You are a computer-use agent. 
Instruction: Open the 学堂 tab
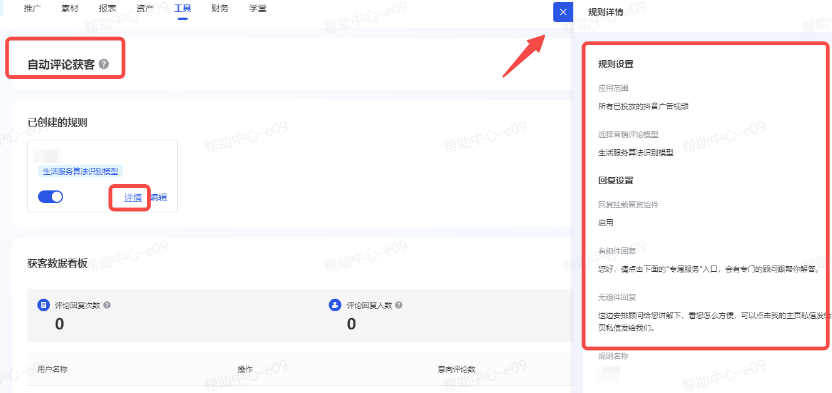257,8
